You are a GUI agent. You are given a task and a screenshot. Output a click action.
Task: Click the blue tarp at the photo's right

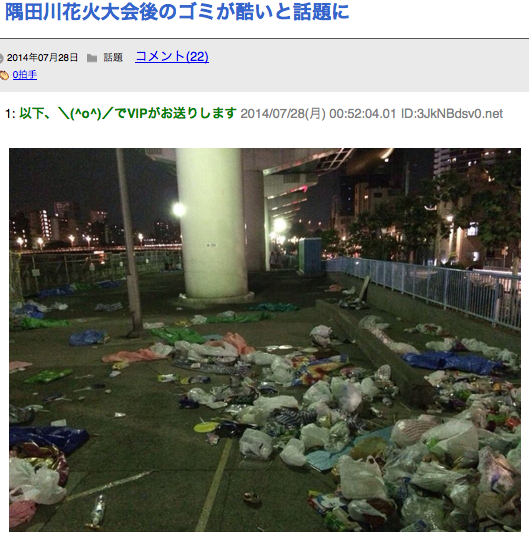click(451, 362)
